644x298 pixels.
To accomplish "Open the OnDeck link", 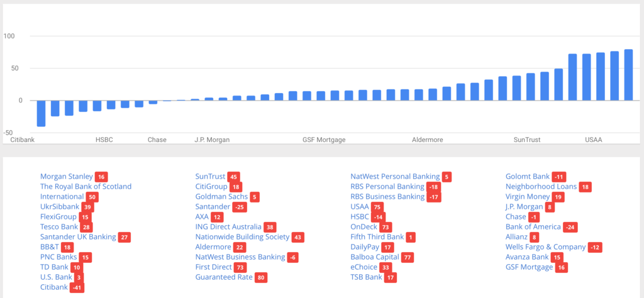I will click(x=364, y=226).
